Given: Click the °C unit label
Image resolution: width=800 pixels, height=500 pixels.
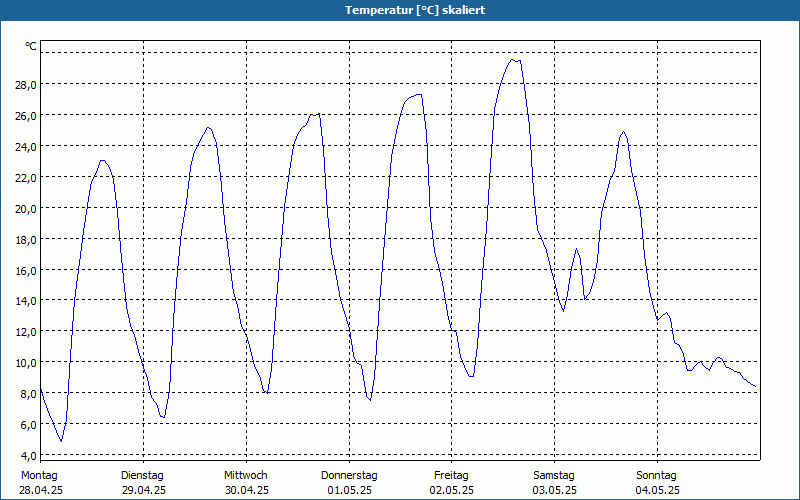Looking at the screenshot, I should point(31,46).
